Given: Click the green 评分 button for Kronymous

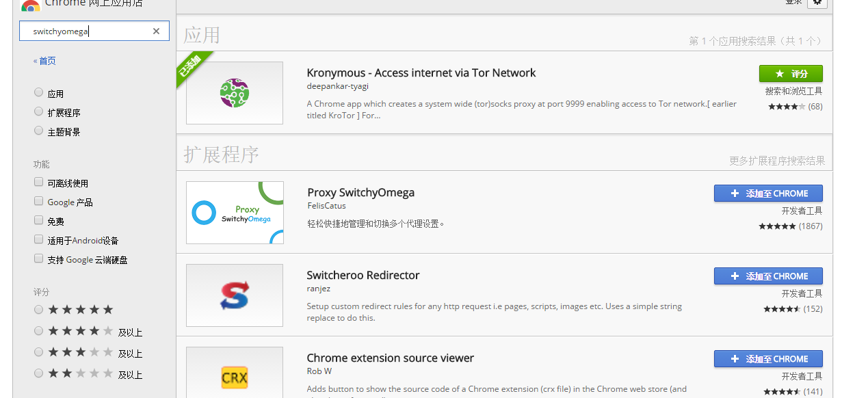Looking at the screenshot, I should (791, 74).
